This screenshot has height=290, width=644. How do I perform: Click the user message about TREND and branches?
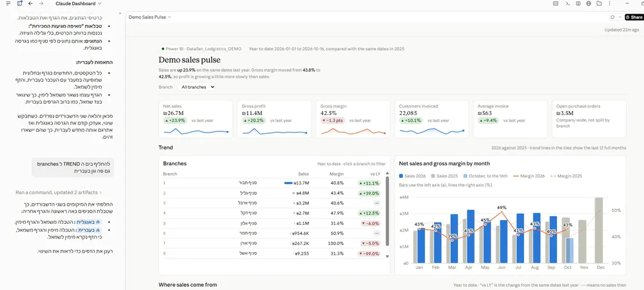coord(73,167)
